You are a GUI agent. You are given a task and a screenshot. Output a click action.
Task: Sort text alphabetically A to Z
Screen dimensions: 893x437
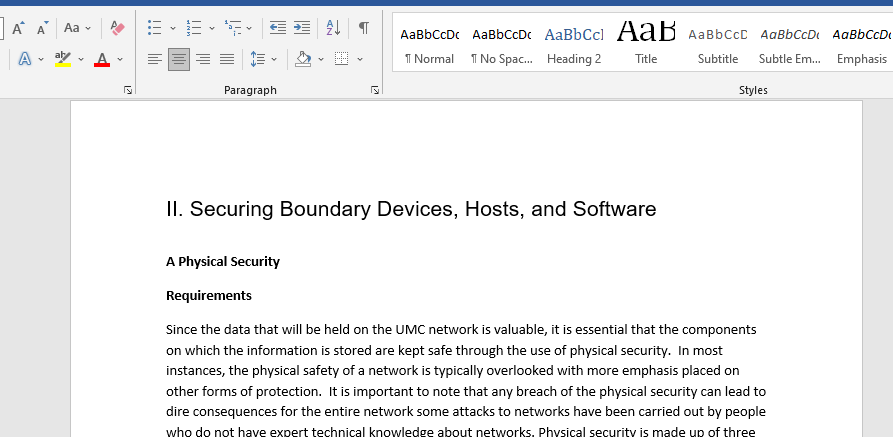pyautogui.click(x=333, y=27)
